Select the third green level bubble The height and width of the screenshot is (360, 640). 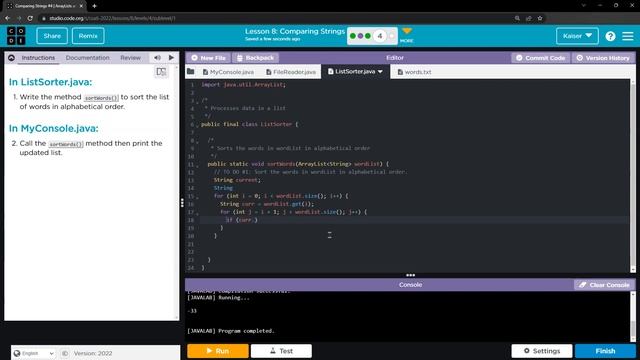(368, 36)
